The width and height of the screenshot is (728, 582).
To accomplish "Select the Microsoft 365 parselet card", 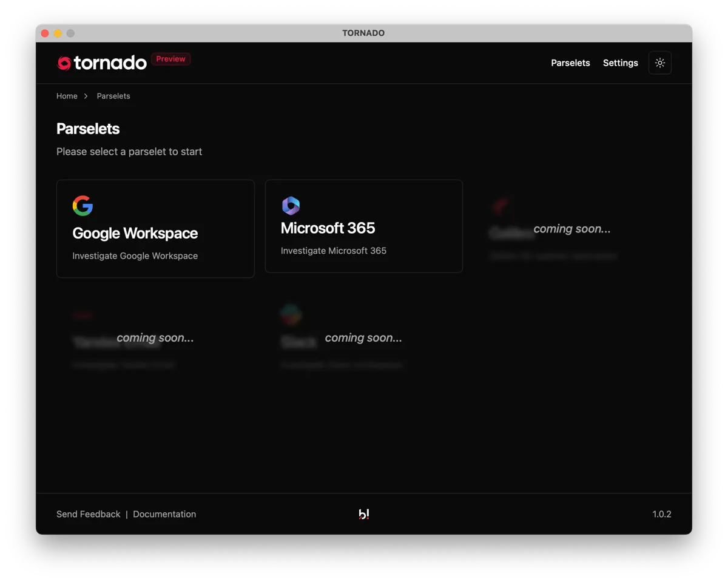I will tap(363, 226).
